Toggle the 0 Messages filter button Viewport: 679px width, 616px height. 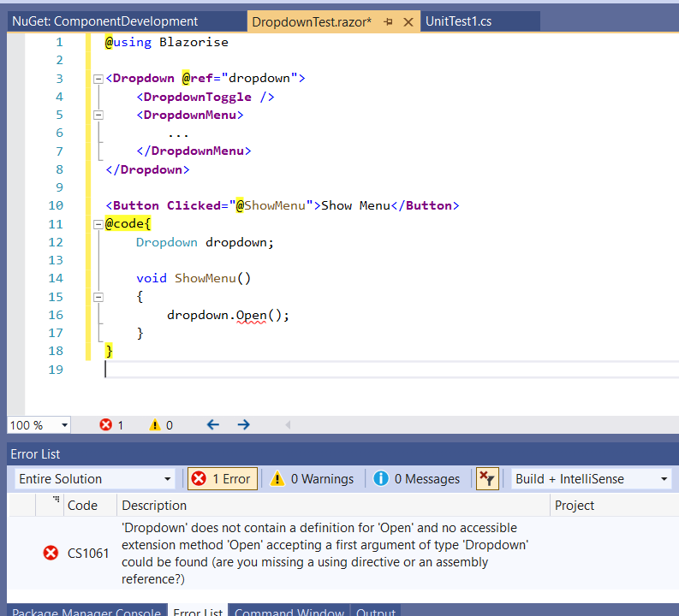(x=417, y=479)
